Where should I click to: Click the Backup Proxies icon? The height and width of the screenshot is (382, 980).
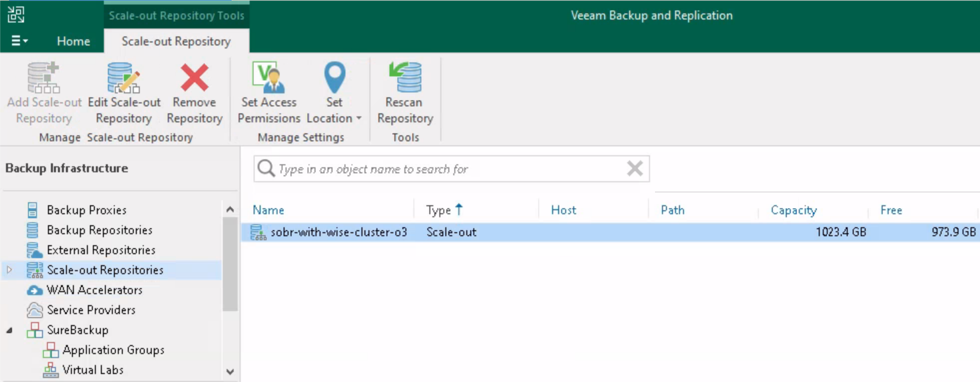tap(32, 210)
